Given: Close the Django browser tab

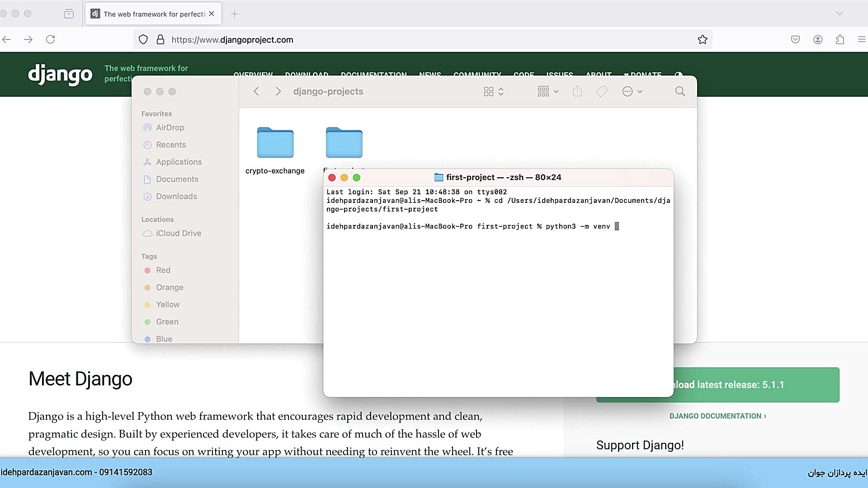Looking at the screenshot, I should 212,14.
